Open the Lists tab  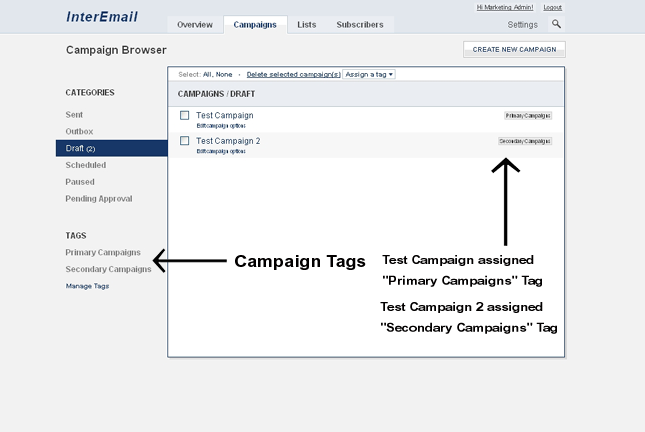pyautogui.click(x=306, y=24)
